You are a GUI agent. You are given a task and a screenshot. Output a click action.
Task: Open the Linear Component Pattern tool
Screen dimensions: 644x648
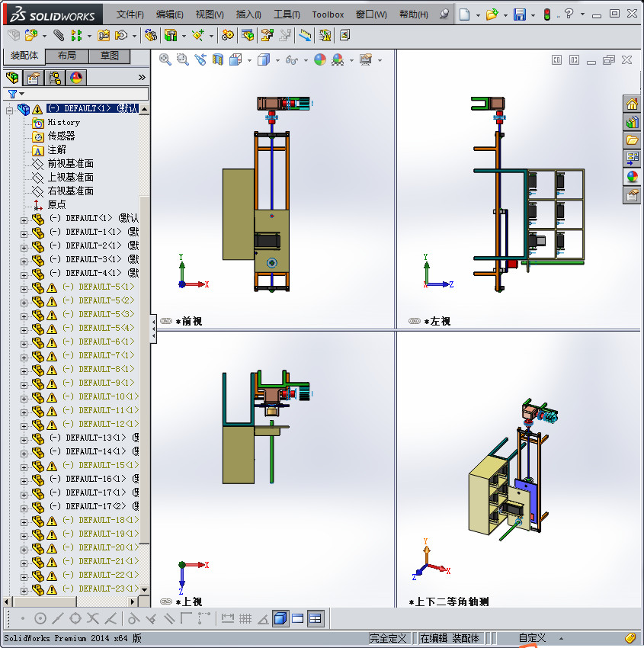(76, 36)
